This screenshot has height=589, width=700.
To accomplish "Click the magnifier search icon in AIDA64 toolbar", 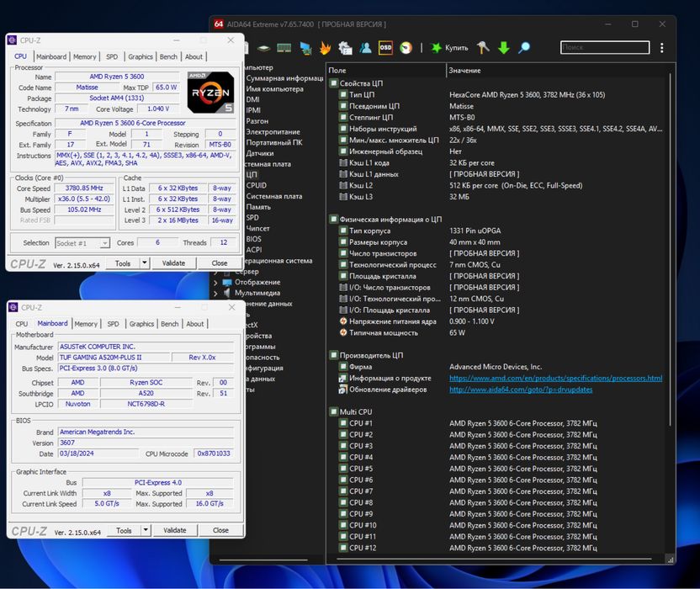I will point(524,48).
